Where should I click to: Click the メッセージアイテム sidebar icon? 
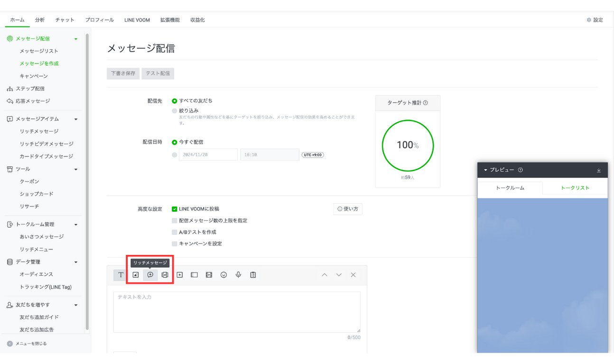[x=10, y=119]
